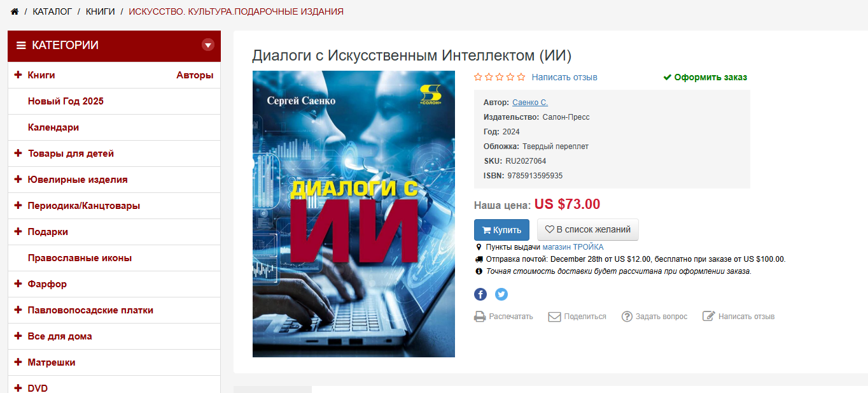Click the hamburger icon beside КАТЕГОРИИ

coord(21,45)
